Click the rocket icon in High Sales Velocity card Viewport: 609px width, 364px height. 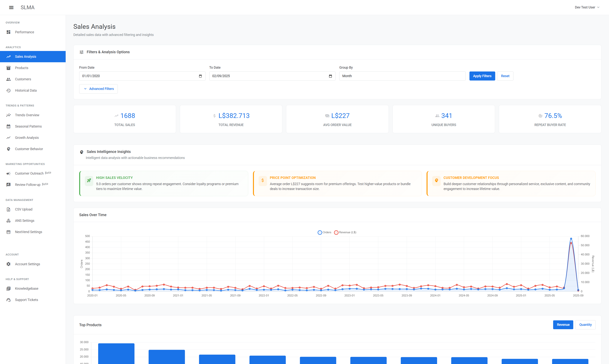89,181
